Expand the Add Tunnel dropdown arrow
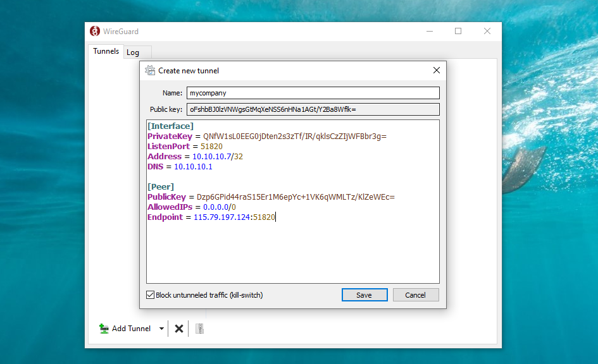 162,329
